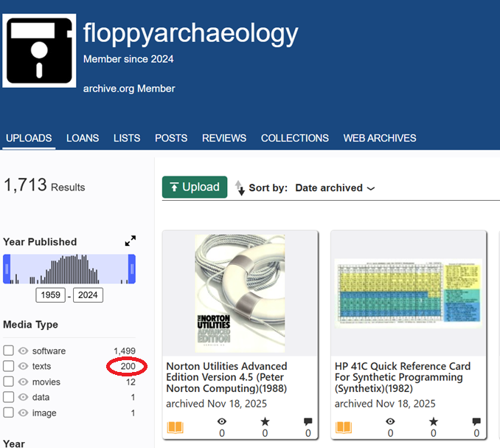Screen dimensions: 500x448
Task: Open the LISTS tab
Action: [127, 138]
